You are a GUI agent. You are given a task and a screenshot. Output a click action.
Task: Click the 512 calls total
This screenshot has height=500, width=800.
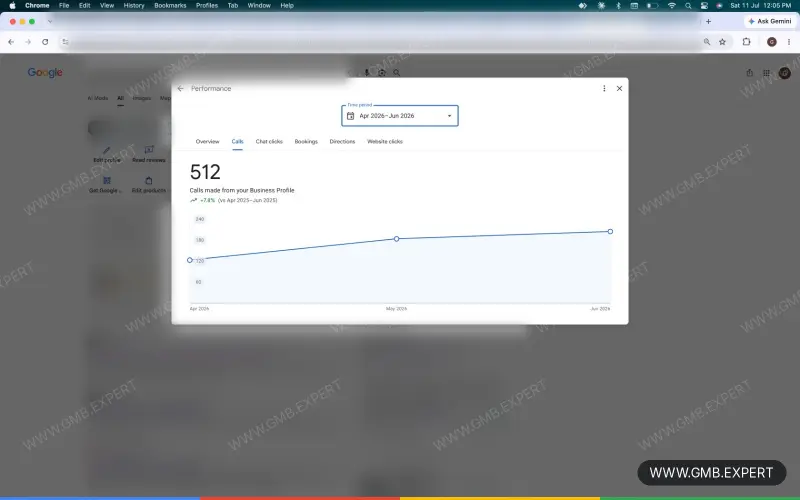[205, 172]
